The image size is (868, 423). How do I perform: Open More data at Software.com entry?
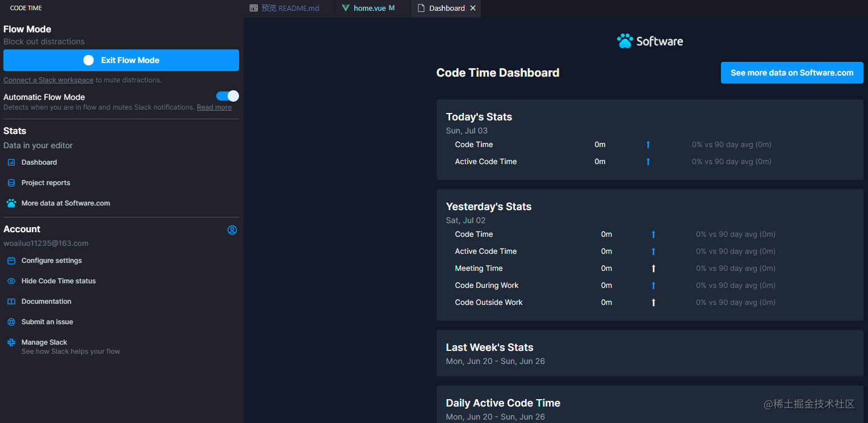click(x=66, y=203)
